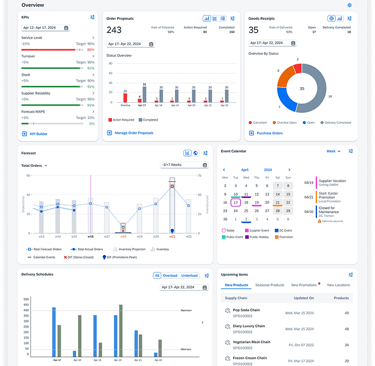
Task: Open calendar picker in Order Proposals date field
Action: point(151,44)
